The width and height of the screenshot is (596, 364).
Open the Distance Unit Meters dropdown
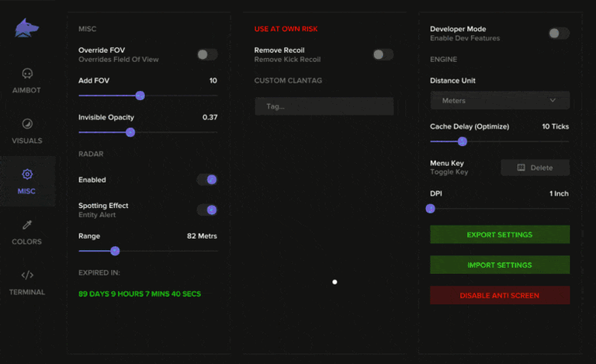(499, 100)
